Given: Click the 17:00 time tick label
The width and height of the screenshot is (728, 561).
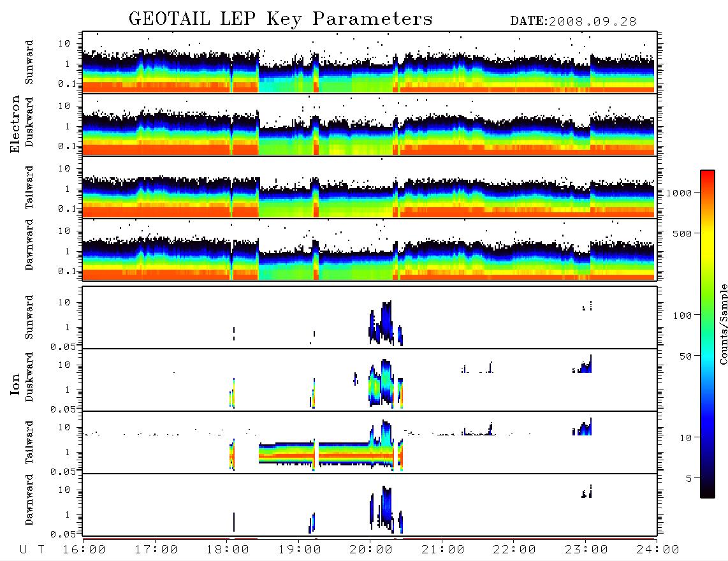Looking at the screenshot, I should 156,550.
